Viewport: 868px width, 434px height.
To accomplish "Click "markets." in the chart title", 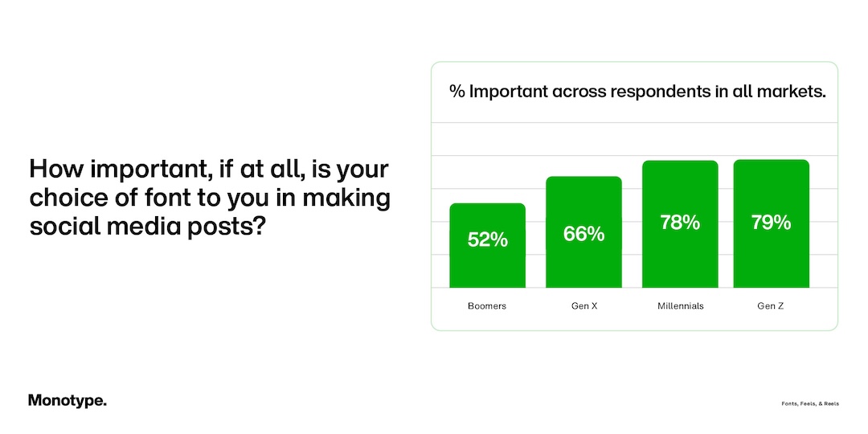I will click(789, 92).
